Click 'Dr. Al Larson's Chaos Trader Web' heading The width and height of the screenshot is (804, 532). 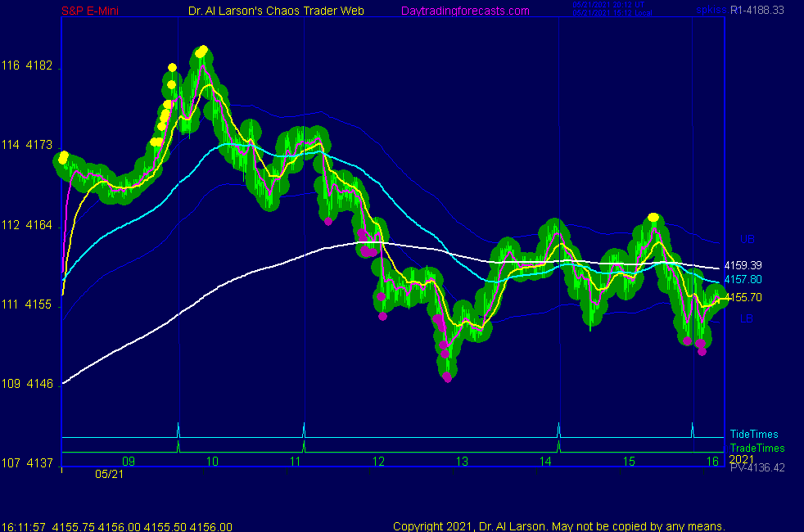coord(276,11)
